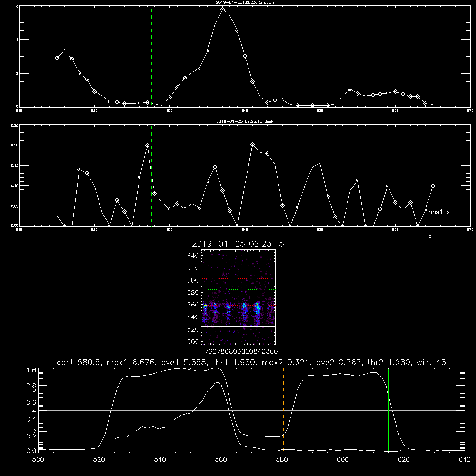Click the 'pos1 x' label in dusk plot
Screen dimensions: 476x476
439,212
